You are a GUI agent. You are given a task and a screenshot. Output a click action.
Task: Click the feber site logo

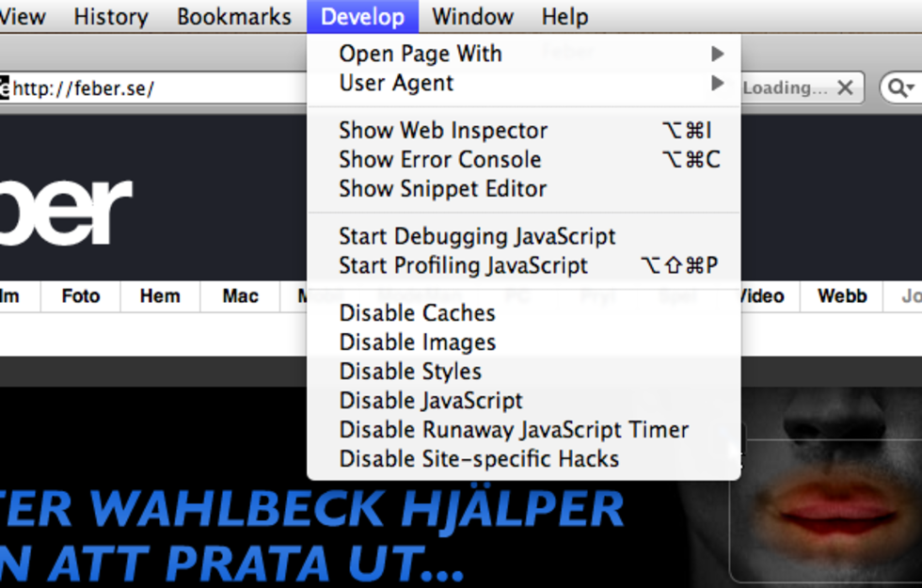click(x=66, y=209)
